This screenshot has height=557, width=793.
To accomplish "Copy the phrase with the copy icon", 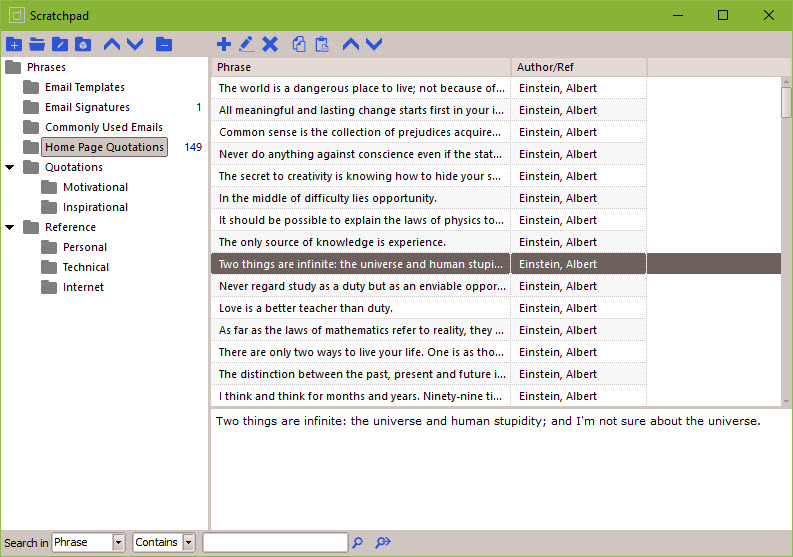I will tap(299, 44).
